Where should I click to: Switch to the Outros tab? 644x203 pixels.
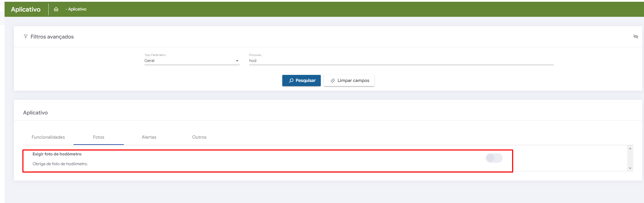(x=199, y=137)
